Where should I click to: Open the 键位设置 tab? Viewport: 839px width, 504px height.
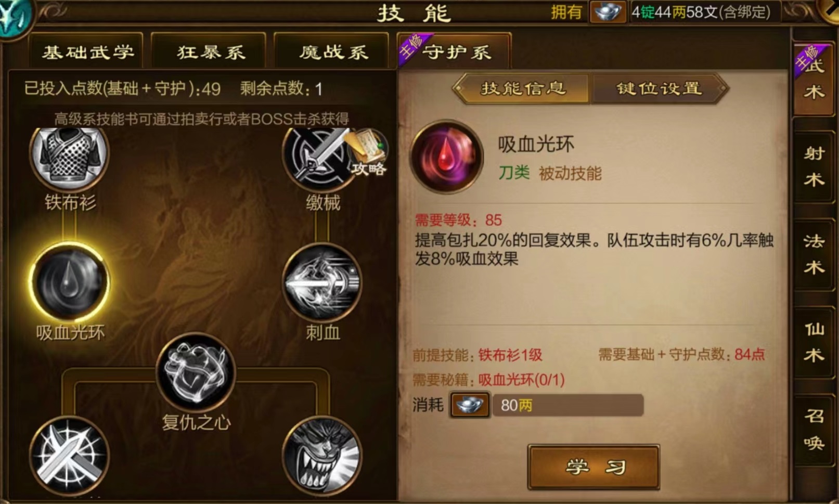pos(659,88)
